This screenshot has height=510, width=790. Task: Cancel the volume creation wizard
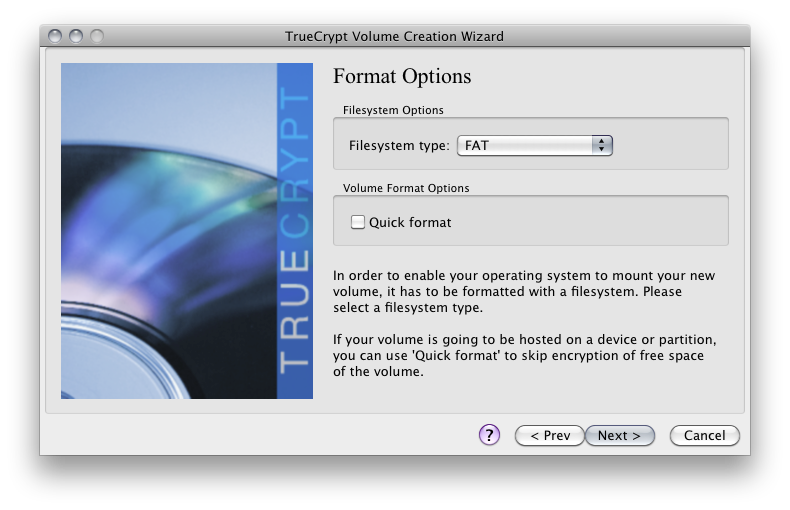704,435
